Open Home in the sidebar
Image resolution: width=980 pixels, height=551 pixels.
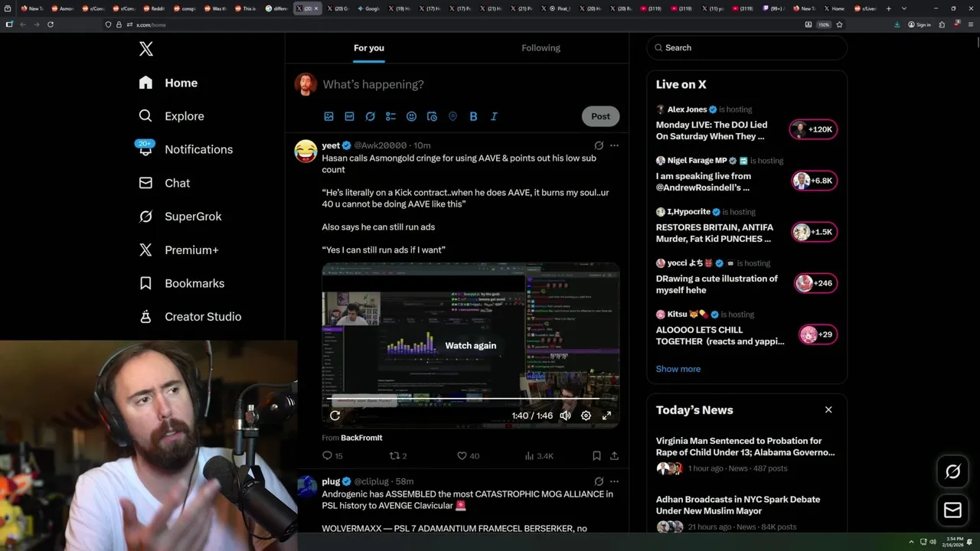[x=168, y=83]
